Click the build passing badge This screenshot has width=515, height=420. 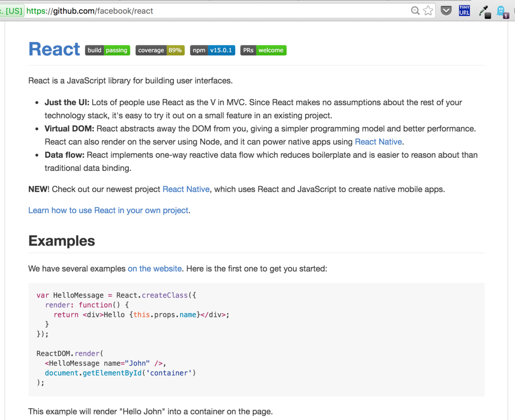[x=107, y=50]
